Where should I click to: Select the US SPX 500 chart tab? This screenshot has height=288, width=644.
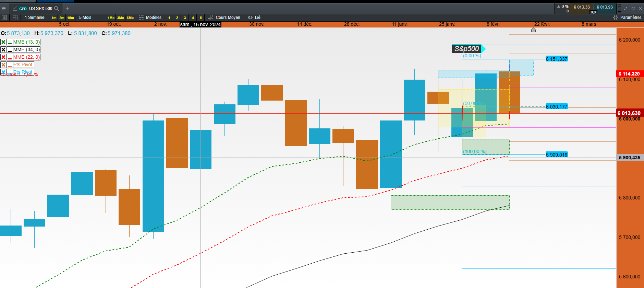(36, 9)
